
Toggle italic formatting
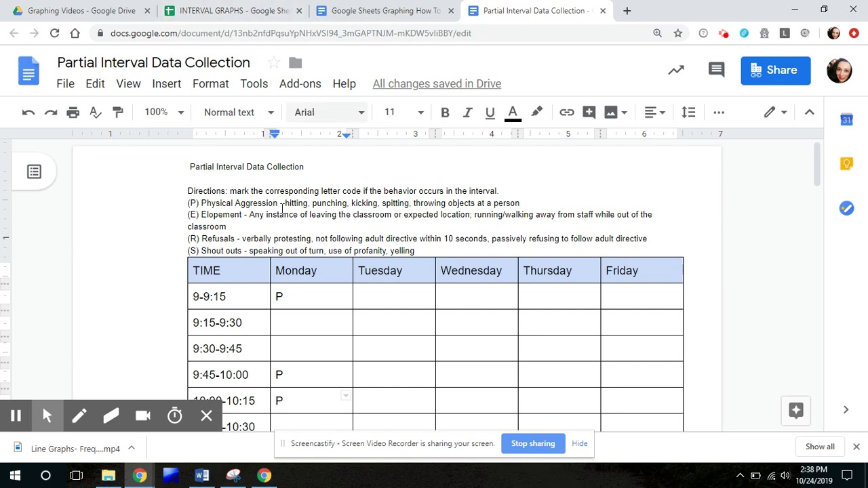tap(467, 113)
